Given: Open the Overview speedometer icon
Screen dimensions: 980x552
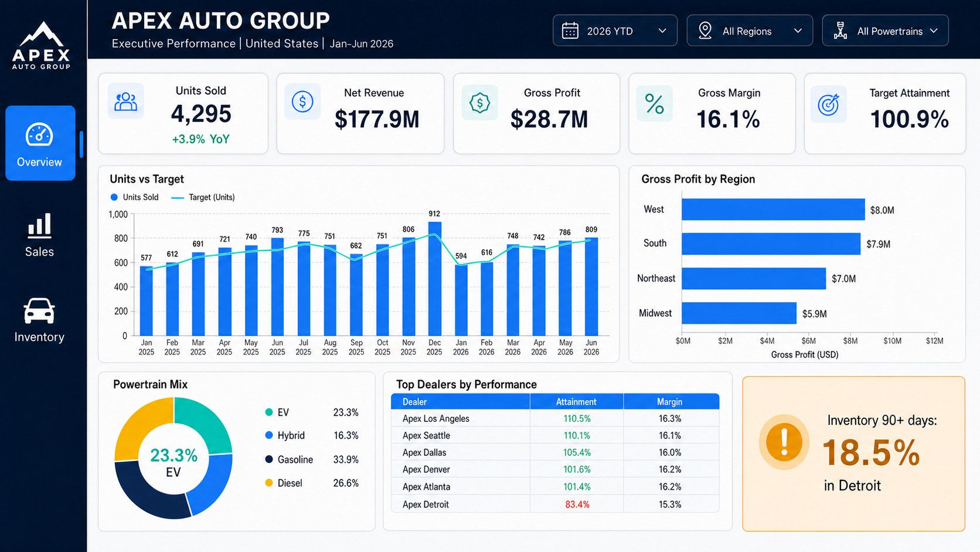Looking at the screenshot, I should (x=39, y=135).
